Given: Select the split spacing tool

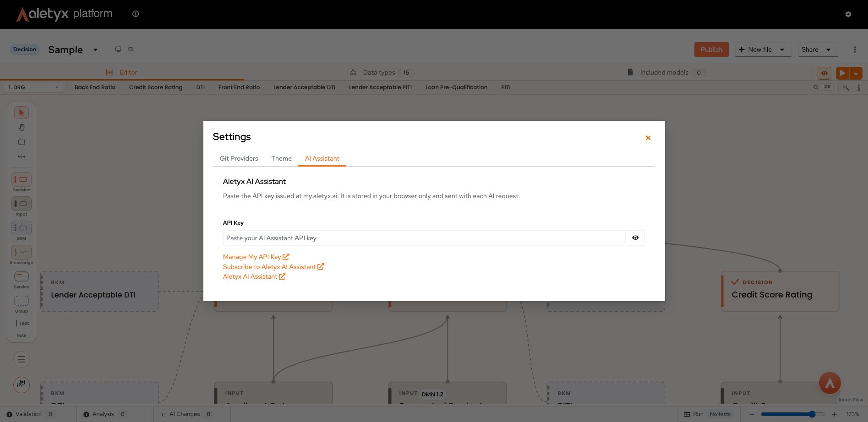Looking at the screenshot, I should point(22,157).
